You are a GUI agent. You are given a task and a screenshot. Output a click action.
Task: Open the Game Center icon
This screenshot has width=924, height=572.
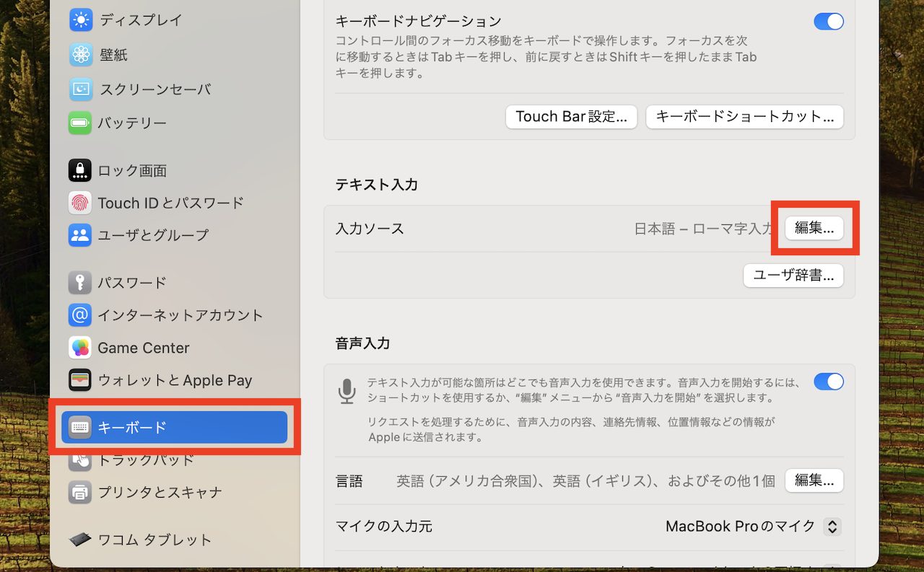pos(80,348)
